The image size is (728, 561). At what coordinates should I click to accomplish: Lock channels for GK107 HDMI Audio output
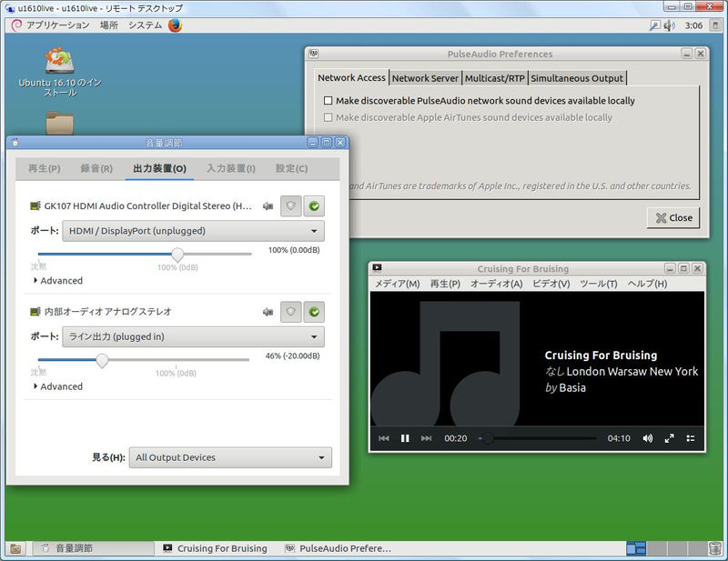(x=290, y=206)
